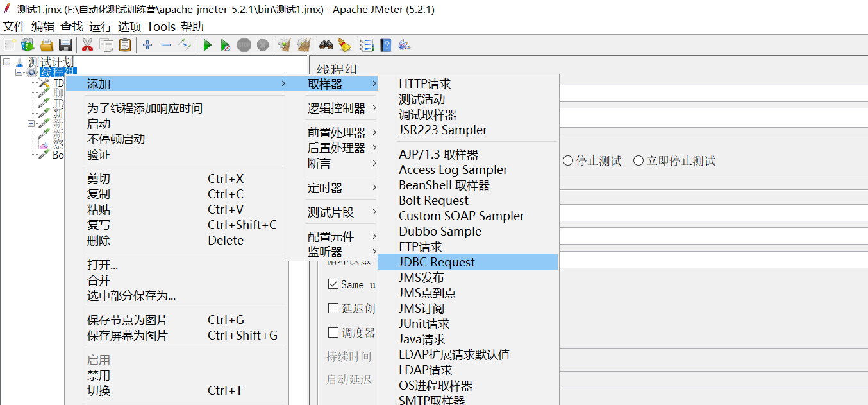Viewport: 868px width, 405px height.
Task: Click the wrench config icon in tree
Action: 44,83
